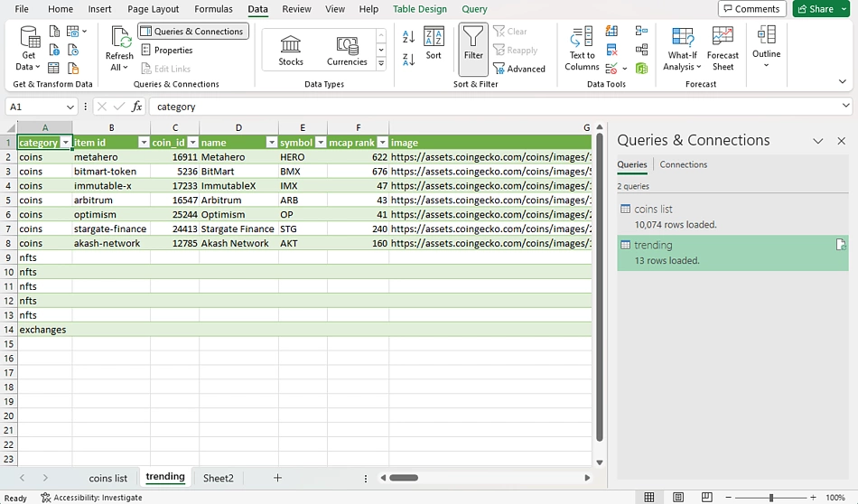The height and width of the screenshot is (504, 858).
Task: Add a new sheet
Action: [277, 478]
